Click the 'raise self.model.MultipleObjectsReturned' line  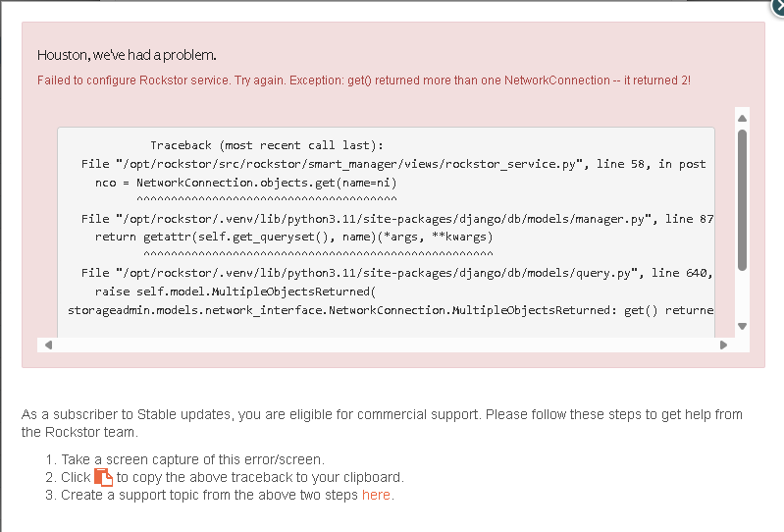pos(235,292)
